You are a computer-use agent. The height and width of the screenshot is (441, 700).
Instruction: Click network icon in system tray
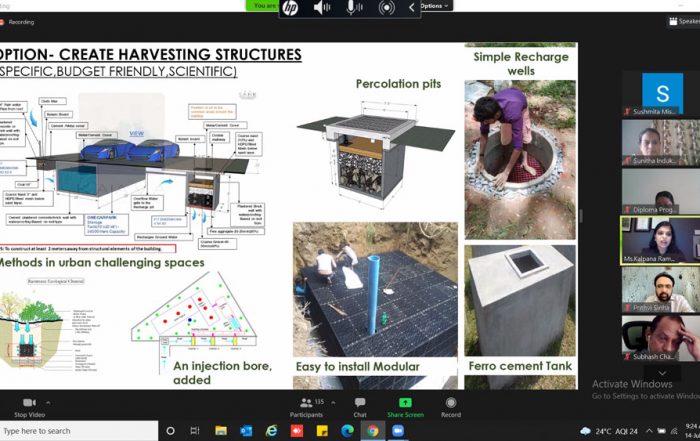tap(675, 431)
